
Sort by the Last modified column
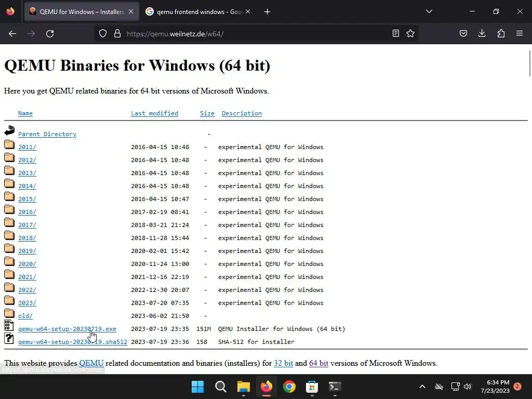point(155,113)
